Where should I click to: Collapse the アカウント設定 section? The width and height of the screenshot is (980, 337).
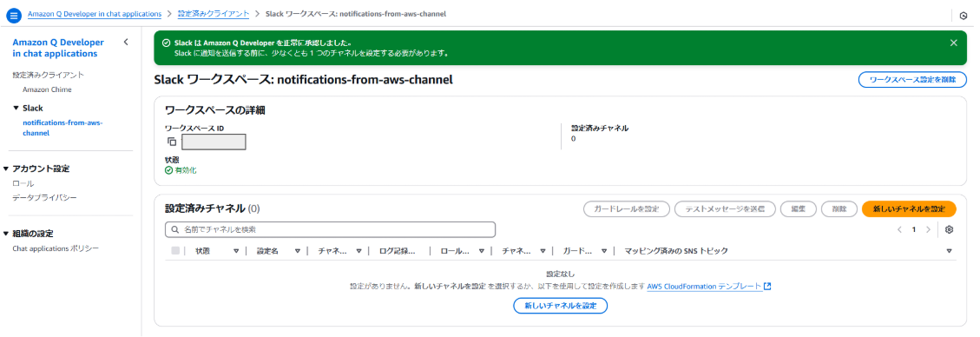click(6, 168)
